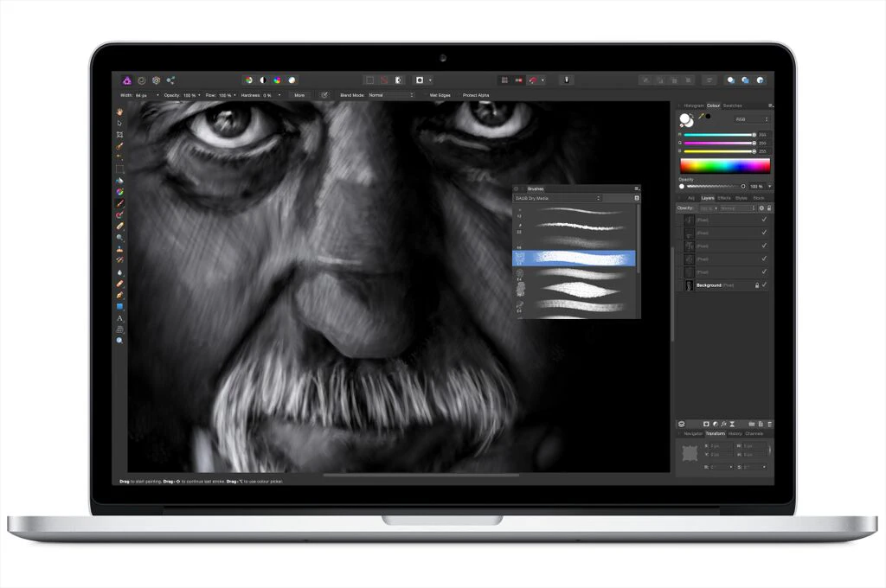The height and width of the screenshot is (588, 886).
Task: Open the Blend Mode dropdown
Action: pos(389,95)
